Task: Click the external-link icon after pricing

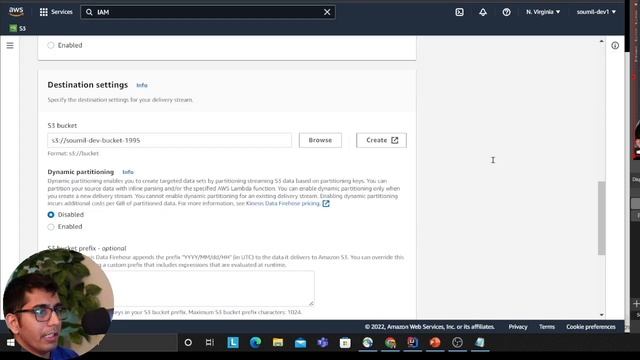Action: [x=326, y=203]
